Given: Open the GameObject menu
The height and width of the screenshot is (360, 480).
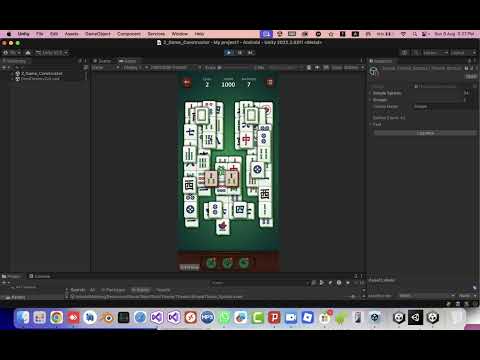Looking at the screenshot, I should 98,34.
